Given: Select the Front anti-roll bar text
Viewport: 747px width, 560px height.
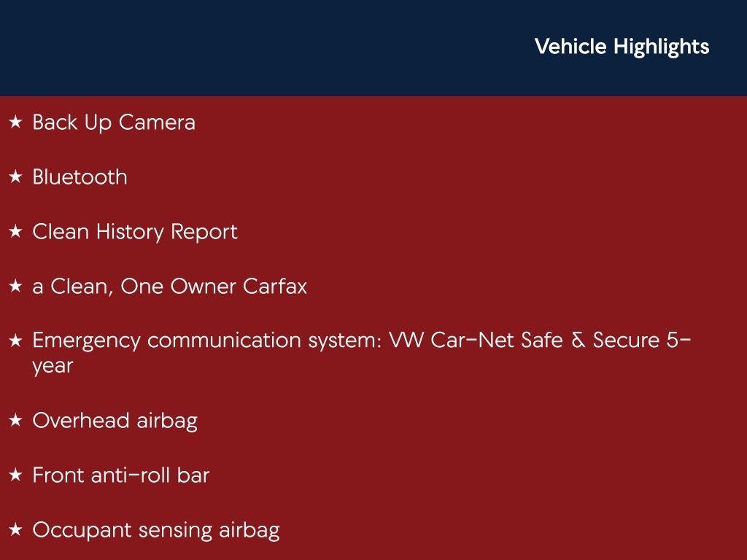Looking at the screenshot, I should (120, 475).
